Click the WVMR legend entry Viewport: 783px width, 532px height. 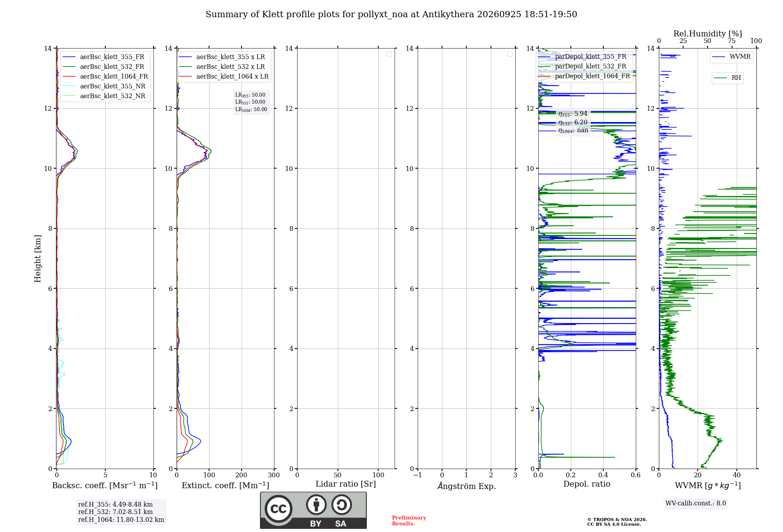coord(732,57)
